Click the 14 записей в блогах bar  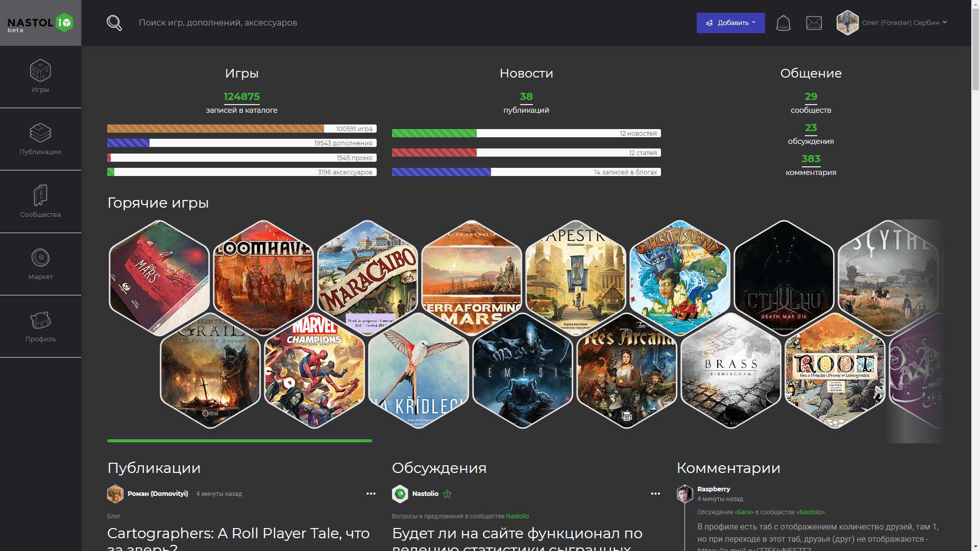[x=526, y=172]
